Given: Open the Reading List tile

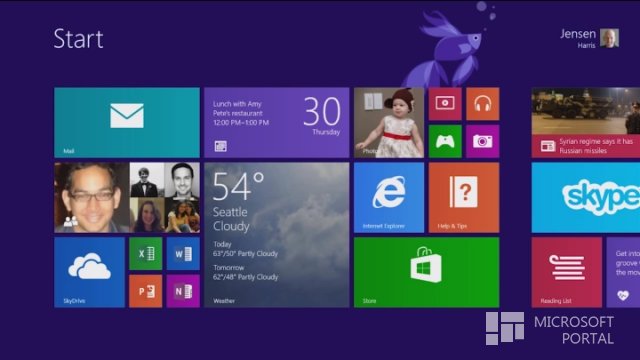Looking at the screenshot, I should (x=567, y=272).
